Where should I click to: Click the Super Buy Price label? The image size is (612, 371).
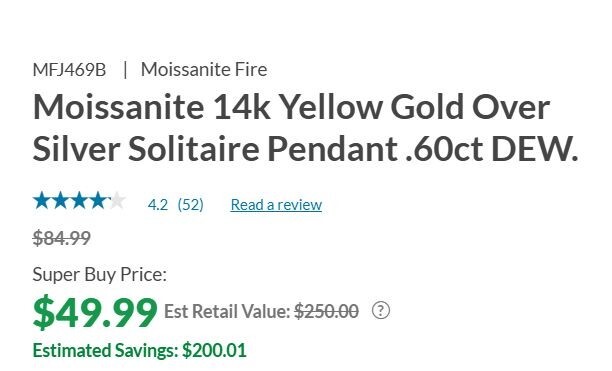pos(100,274)
